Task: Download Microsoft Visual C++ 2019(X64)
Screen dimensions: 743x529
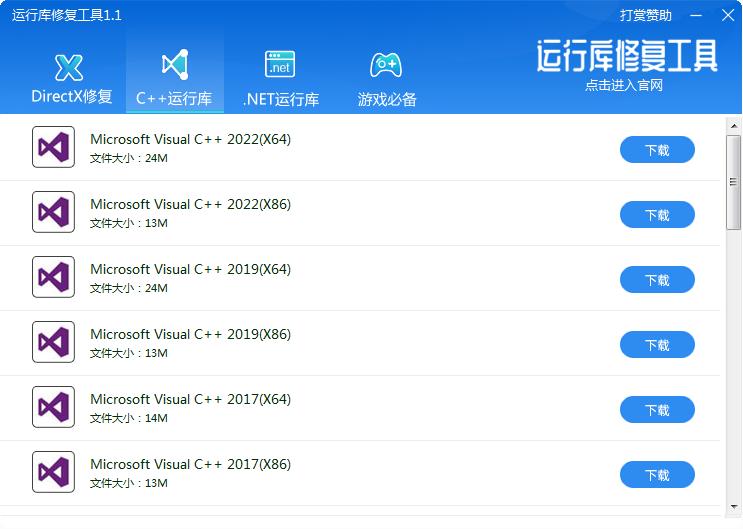Action: click(657, 280)
